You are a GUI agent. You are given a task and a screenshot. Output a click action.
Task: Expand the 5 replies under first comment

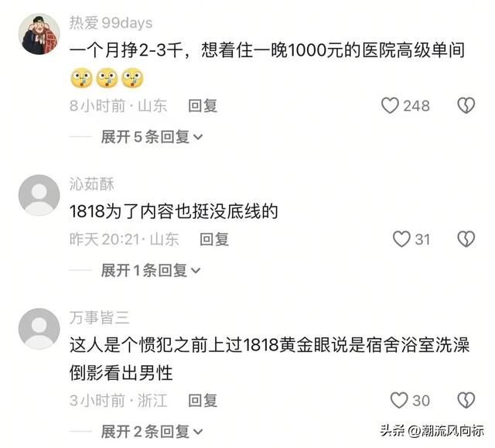(x=152, y=137)
